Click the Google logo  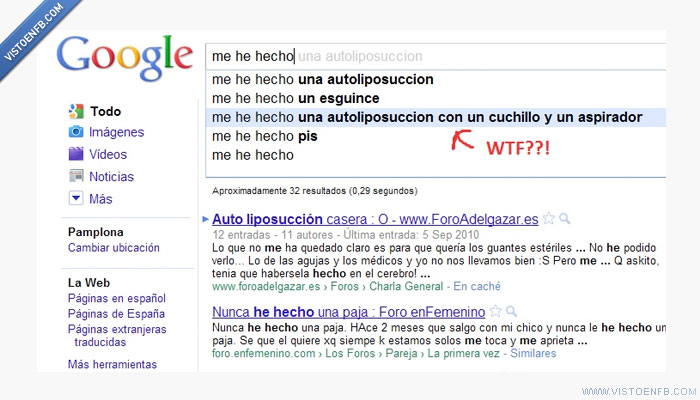point(125,58)
